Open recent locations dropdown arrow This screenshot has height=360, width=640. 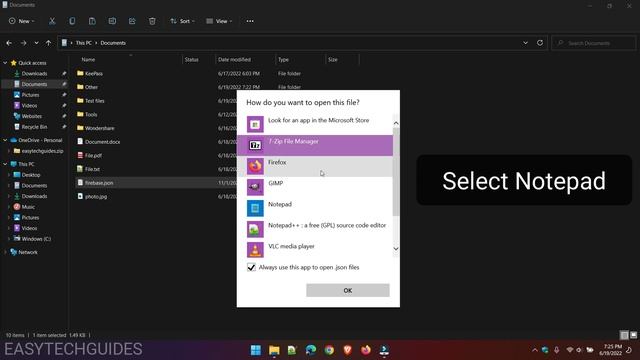(36, 43)
